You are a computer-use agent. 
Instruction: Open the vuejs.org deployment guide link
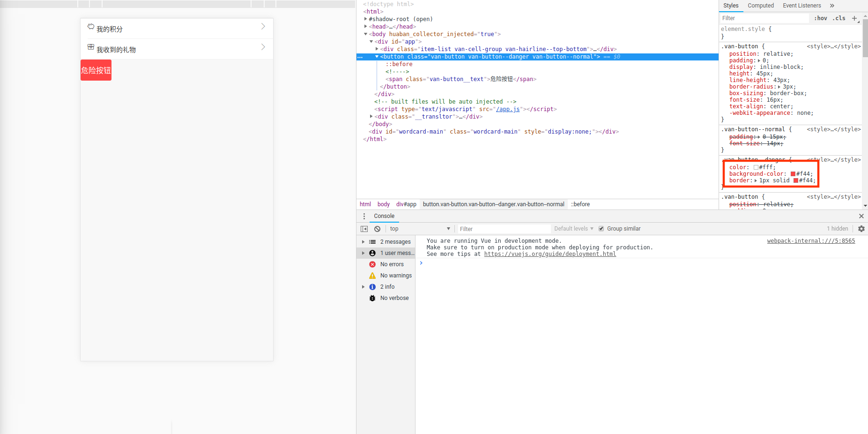coord(549,254)
